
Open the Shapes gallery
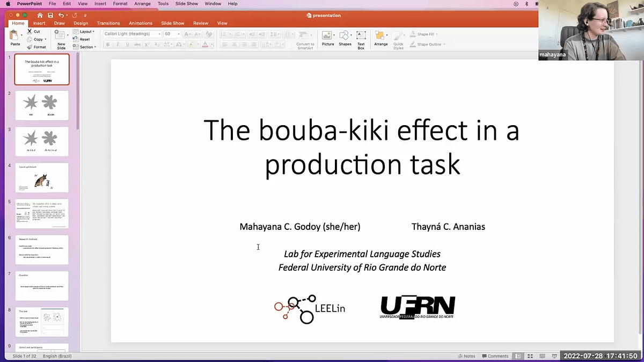[x=345, y=38]
